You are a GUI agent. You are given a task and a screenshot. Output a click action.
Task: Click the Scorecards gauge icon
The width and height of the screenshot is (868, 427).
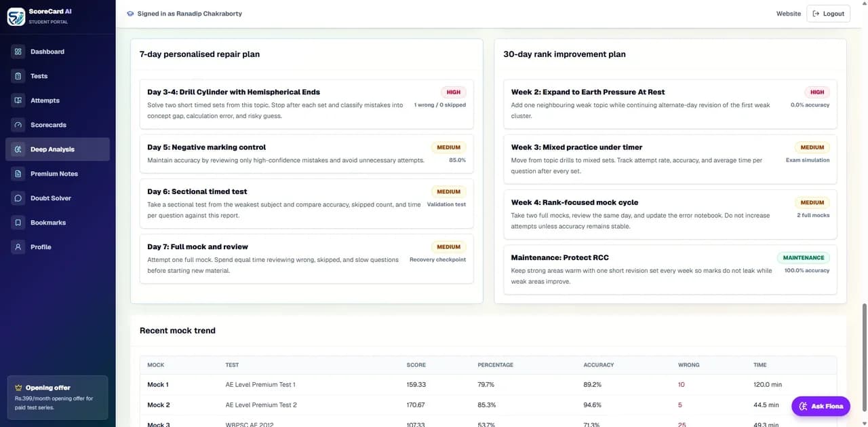click(18, 125)
